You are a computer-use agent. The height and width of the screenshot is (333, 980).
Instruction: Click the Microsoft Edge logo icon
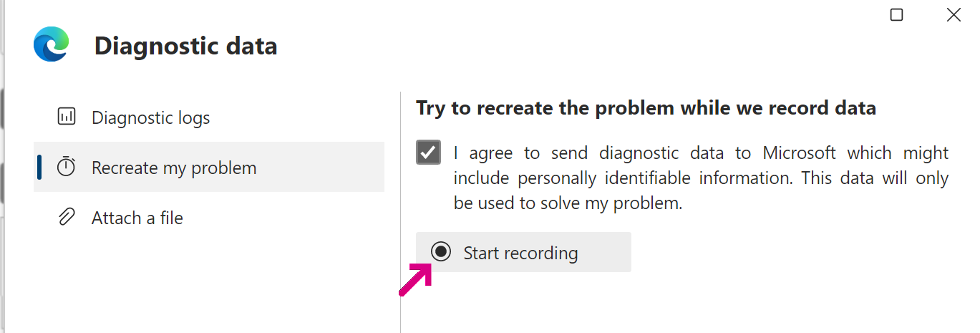tap(52, 44)
